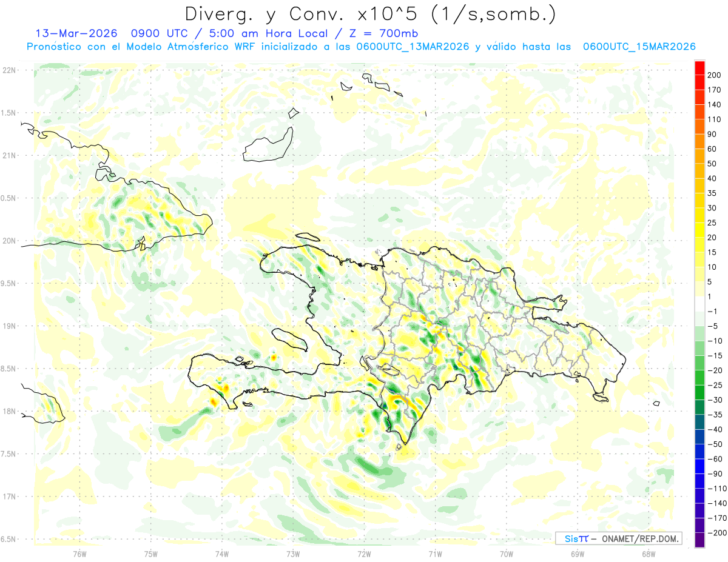
Task: Click the '75W' longitude label
Action: coord(150,554)
